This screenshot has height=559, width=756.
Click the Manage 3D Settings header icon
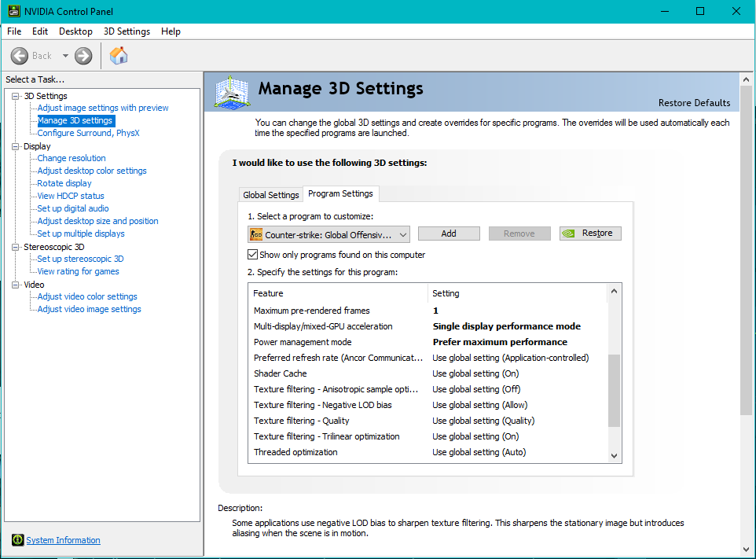point(231,90)
